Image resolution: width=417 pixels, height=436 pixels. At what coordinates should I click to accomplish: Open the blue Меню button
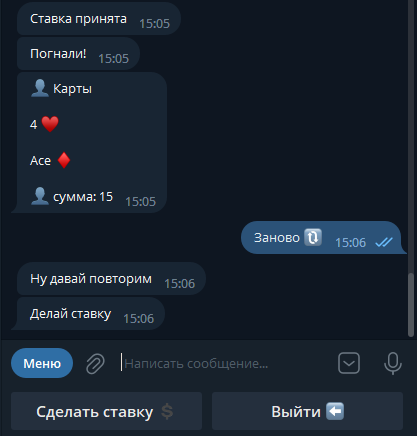42,363
